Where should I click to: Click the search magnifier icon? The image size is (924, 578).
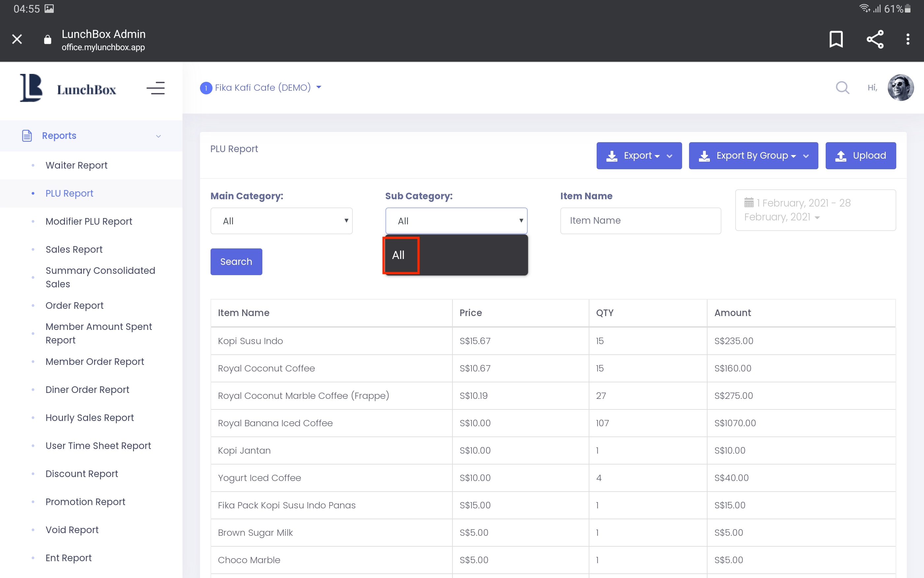(842, 87)
